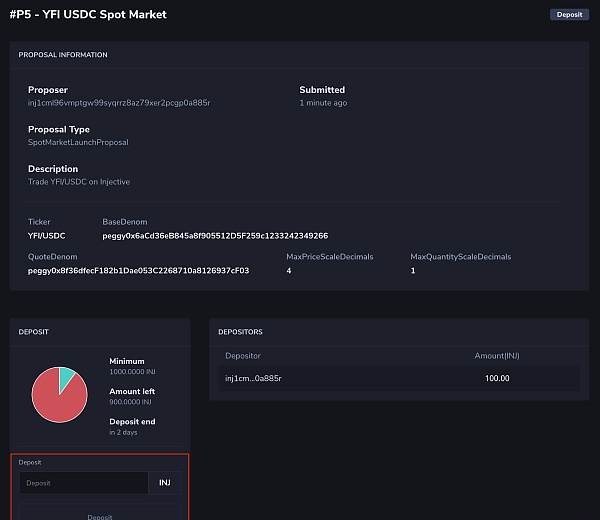
Task: Click the MaxQuantityScaleDecimals value 1
Action: pos(413,271)
